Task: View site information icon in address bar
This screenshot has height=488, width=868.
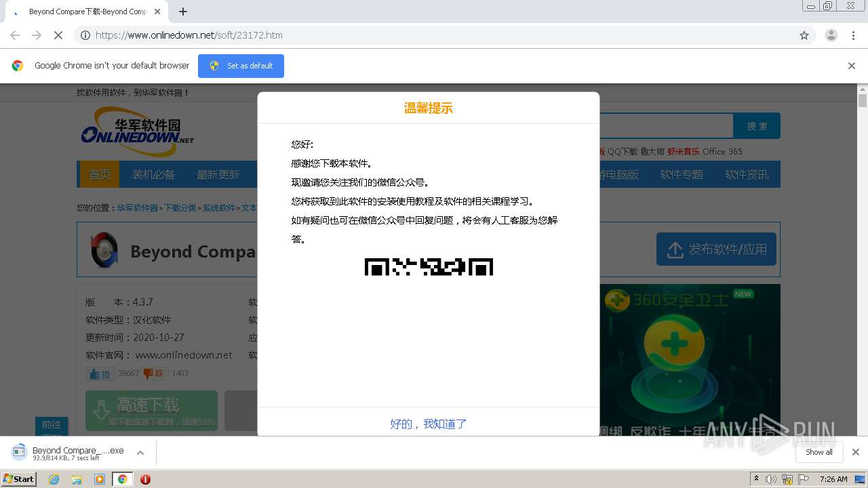Action: click(x=85, y=35)
